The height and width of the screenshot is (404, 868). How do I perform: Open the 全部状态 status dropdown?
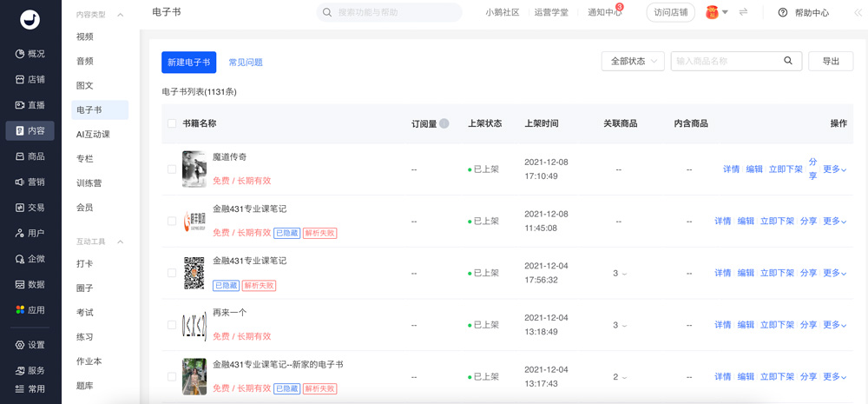pyautogui.click(x=633, y=62)
